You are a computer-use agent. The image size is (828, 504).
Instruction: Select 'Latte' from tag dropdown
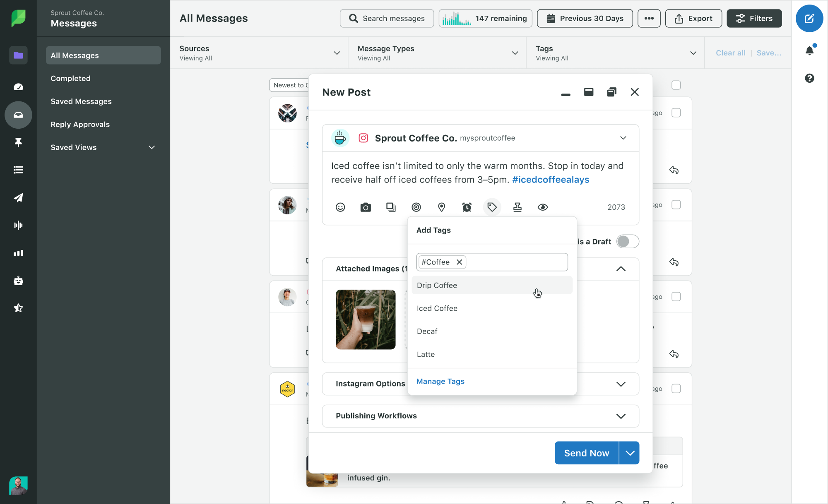(x=426, y=354)
